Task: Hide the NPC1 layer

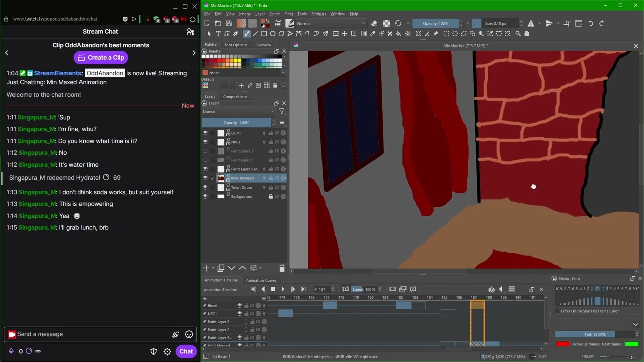Action: pyautogui.click(x=205, y=142)
